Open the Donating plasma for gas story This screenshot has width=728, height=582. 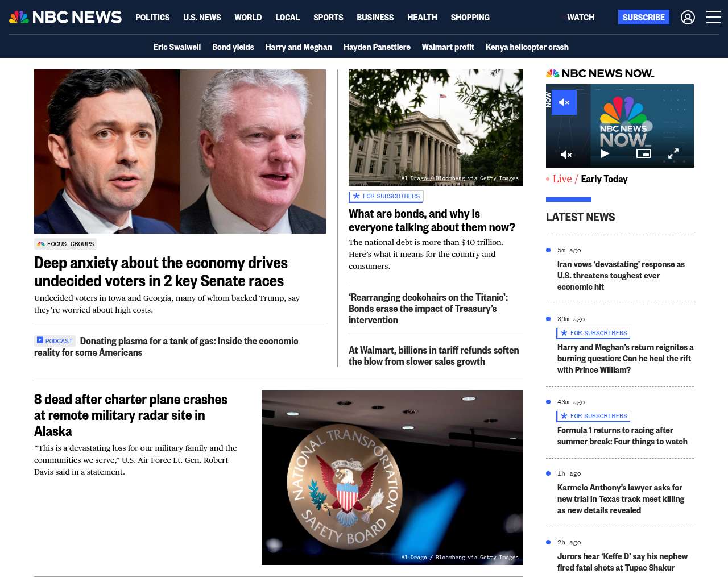166,347
